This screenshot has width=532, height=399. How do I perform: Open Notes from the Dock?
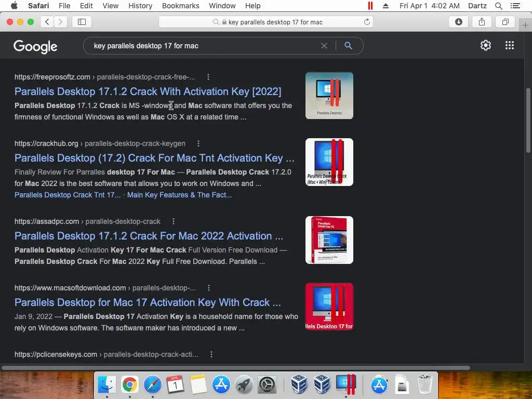click(x=198, y=384)
